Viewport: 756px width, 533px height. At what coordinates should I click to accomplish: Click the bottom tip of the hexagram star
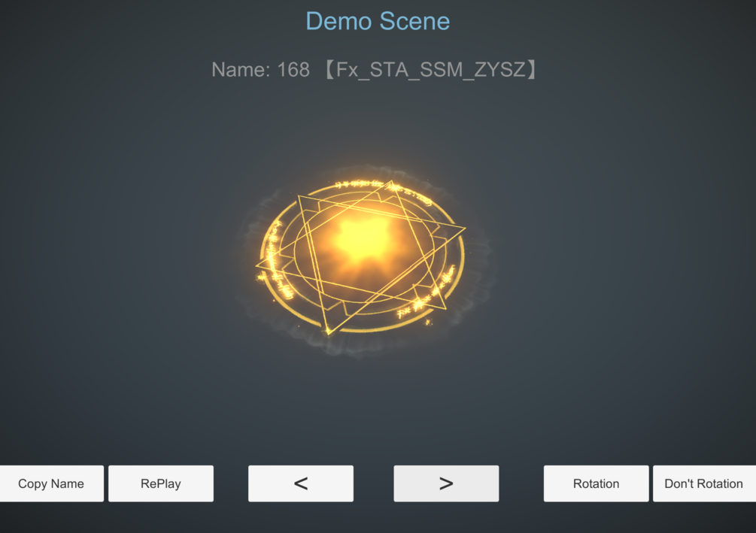tap(328, 332)
